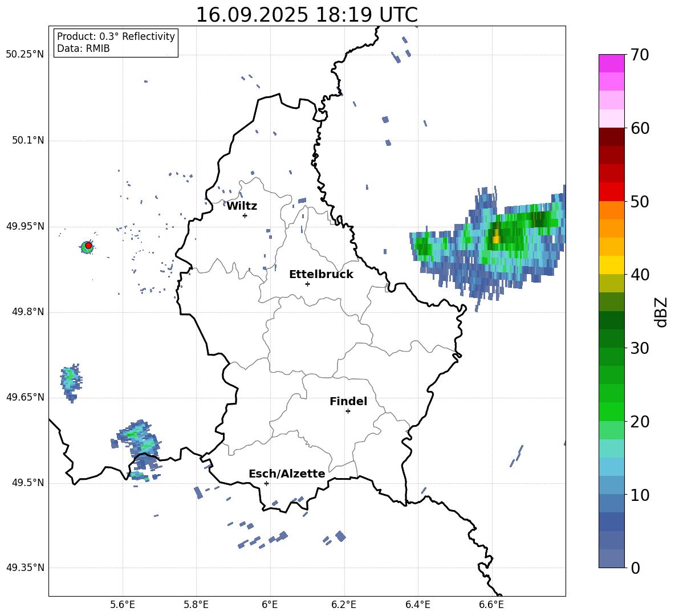Click the Esch/Alzette cross marker
This screenshot has width=675, height=616.
[266, 483]
